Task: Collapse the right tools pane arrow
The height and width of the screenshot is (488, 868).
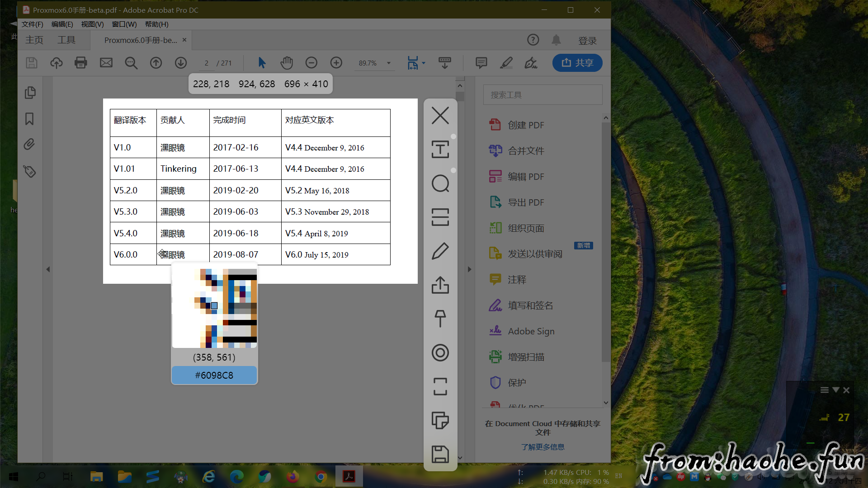Action: click(x=469, y=269)
